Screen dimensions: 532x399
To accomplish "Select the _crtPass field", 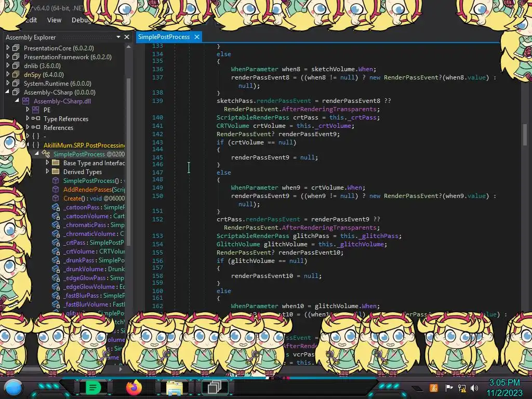I will coord(94,242).
